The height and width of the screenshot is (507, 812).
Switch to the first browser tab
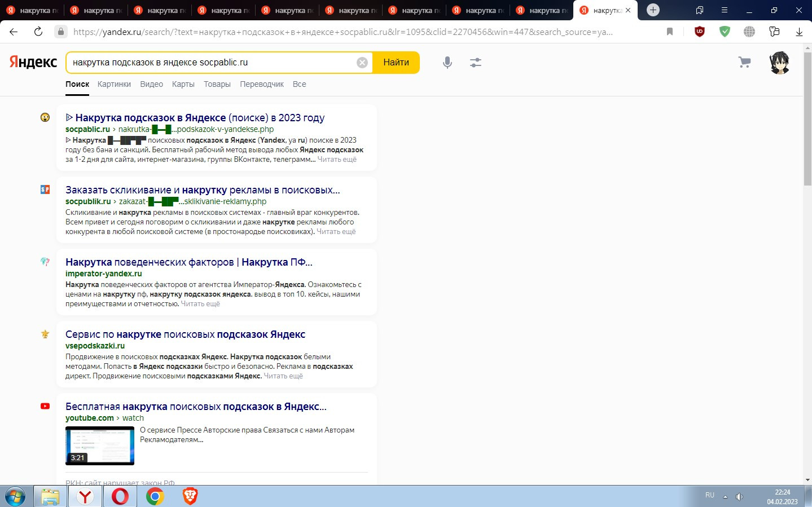(32, 10)
